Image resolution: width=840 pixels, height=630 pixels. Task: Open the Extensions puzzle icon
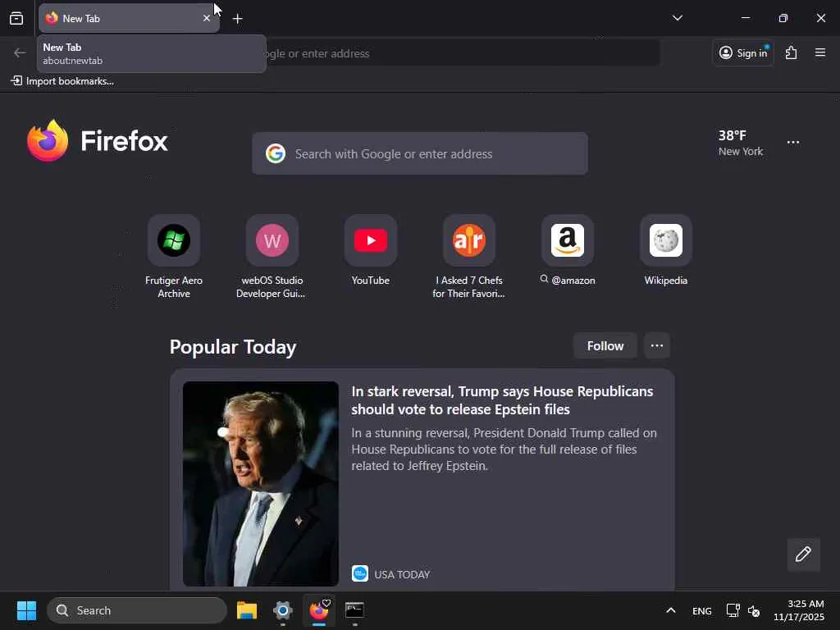pos(792,52)
